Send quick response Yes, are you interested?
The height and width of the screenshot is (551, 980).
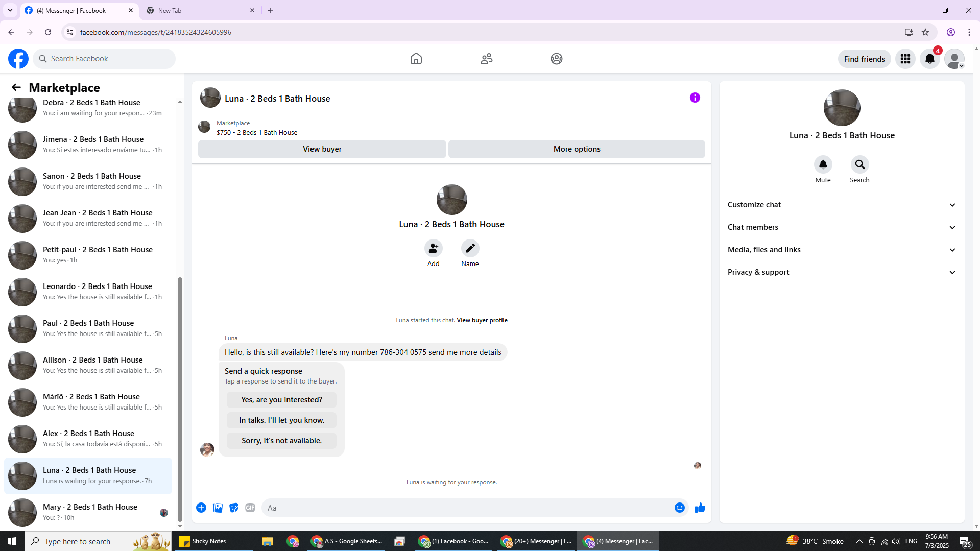coord(281,400)
